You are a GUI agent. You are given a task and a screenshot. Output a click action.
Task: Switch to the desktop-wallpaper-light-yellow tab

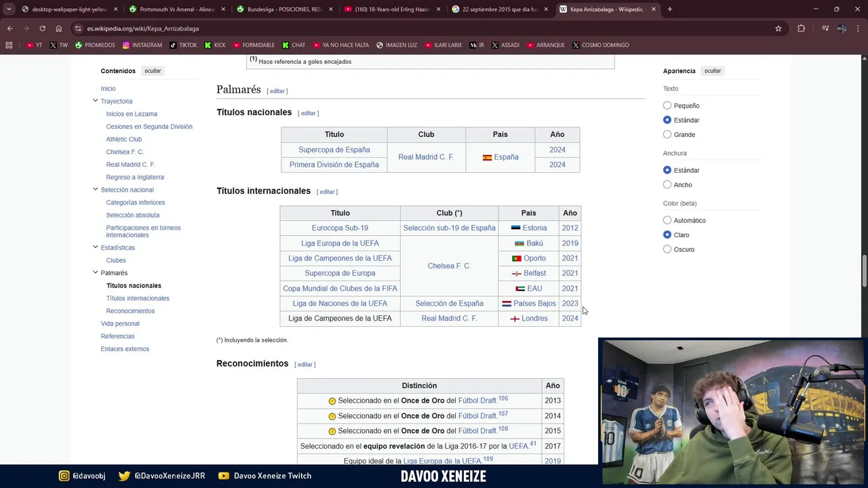[69, 9]
